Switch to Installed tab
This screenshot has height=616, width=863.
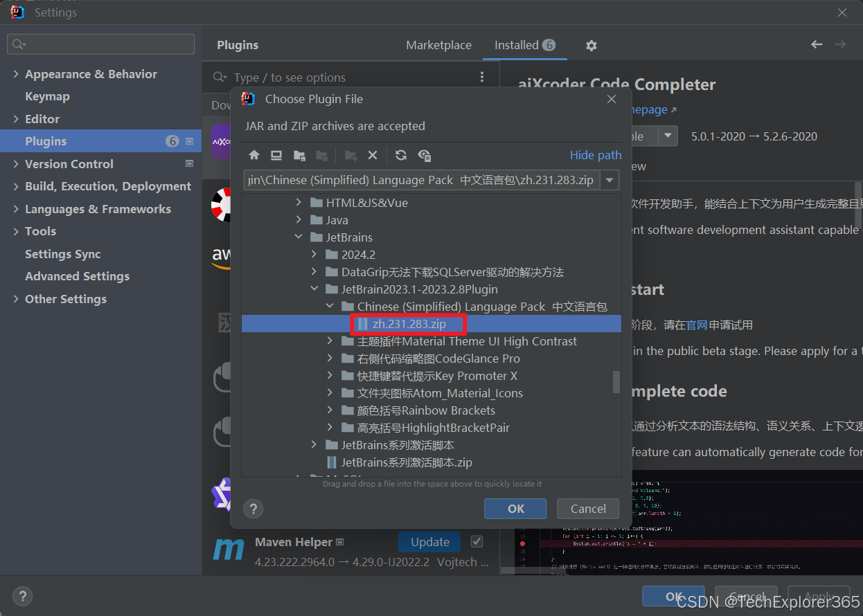pyautogui.click(x=524, y=45)
